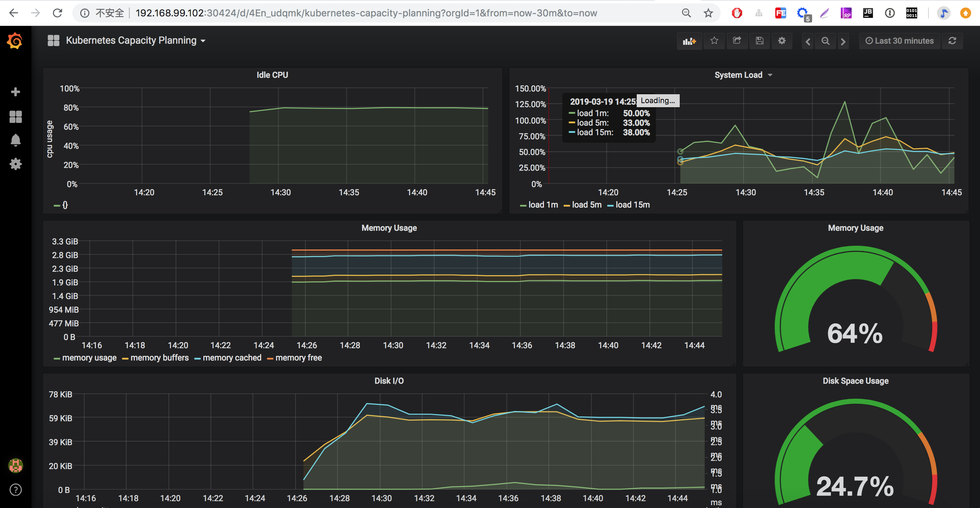980x508 pixels.
Task: Open Configuration gear in sidebar
Action: click(15, 164)
